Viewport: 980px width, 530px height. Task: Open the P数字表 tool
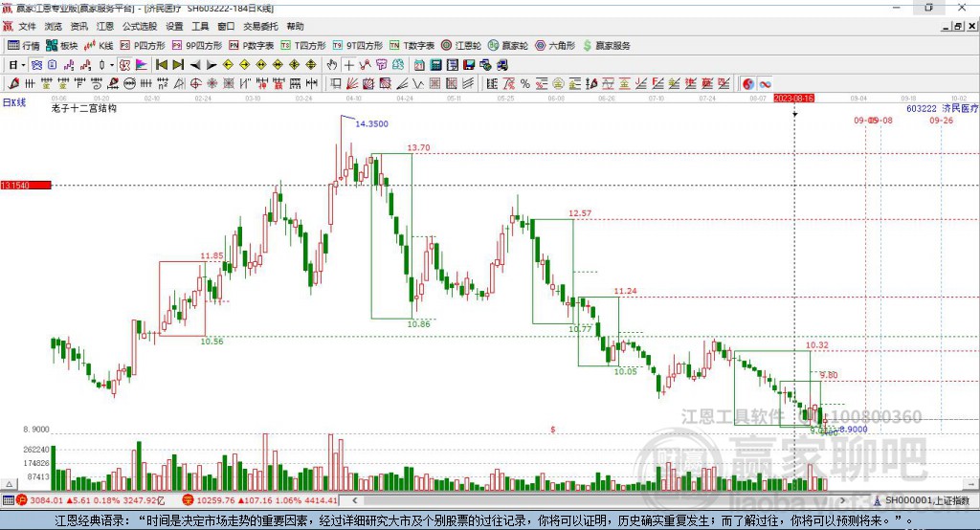click(252, 46)
